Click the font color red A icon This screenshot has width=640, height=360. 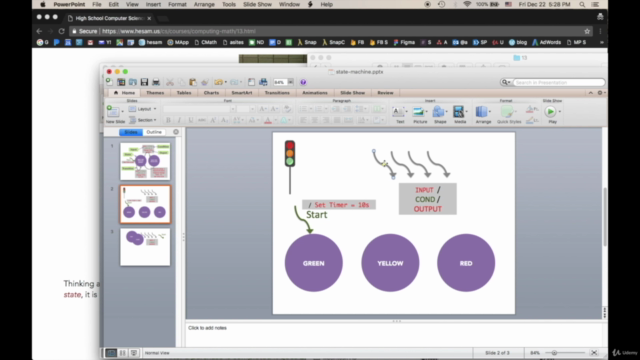click(268, 120)
